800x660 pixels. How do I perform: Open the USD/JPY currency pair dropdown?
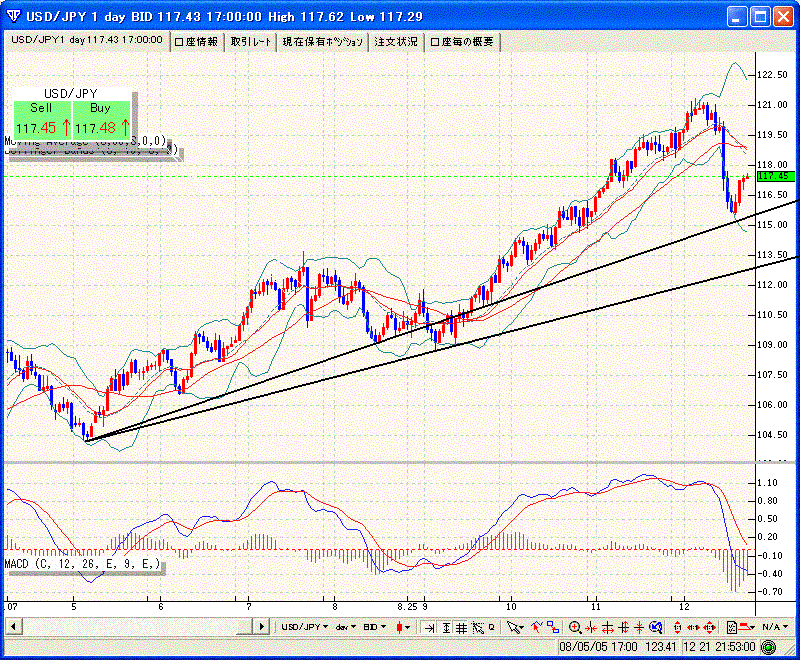coord(305,627)
